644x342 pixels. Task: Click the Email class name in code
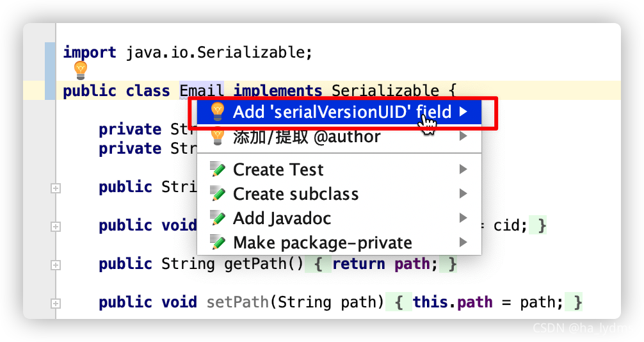201,91
